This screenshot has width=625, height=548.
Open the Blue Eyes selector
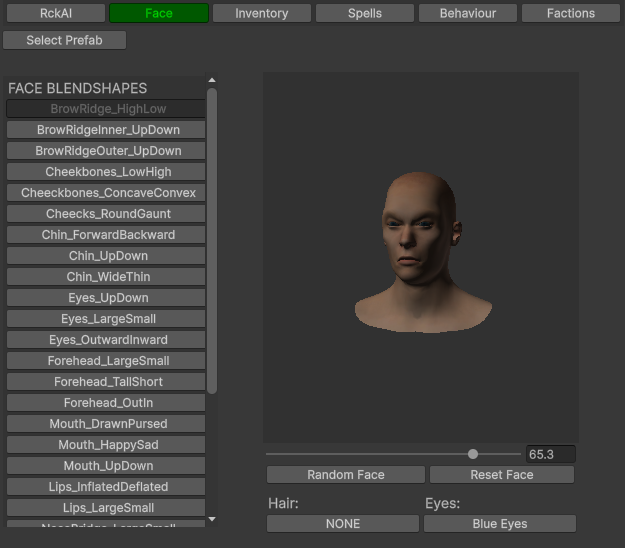(500, 524)
